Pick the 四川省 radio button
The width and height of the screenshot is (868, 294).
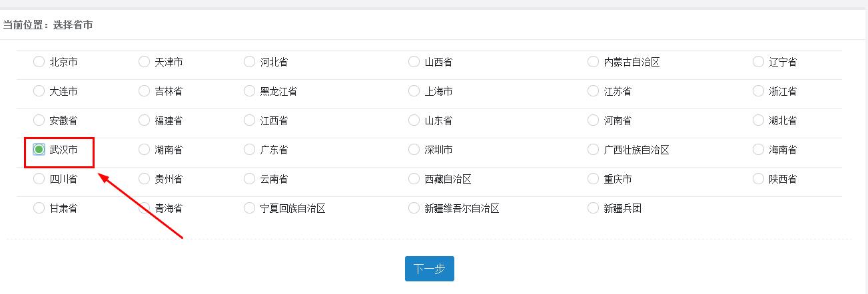(39, 179)
